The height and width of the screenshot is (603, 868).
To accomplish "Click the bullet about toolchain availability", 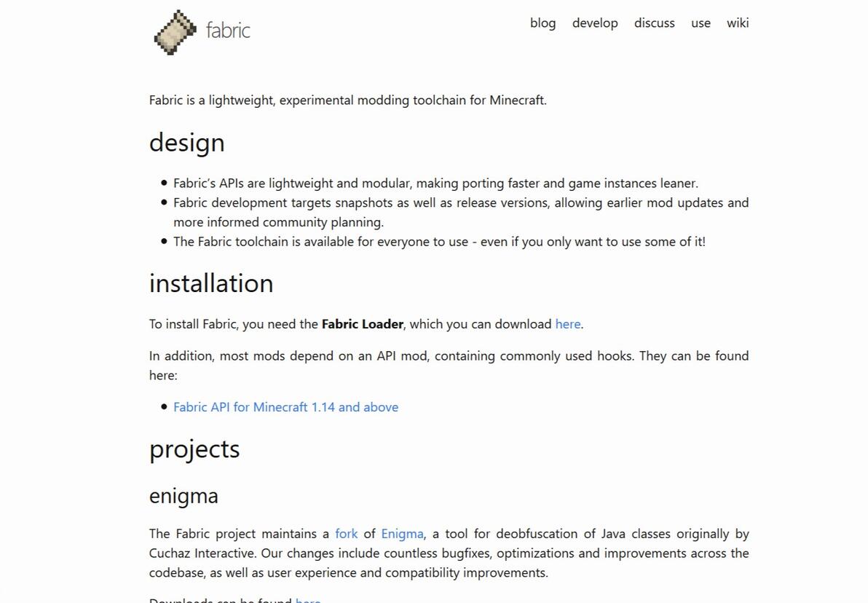I will pyautogui.click(x=439, y=242).
